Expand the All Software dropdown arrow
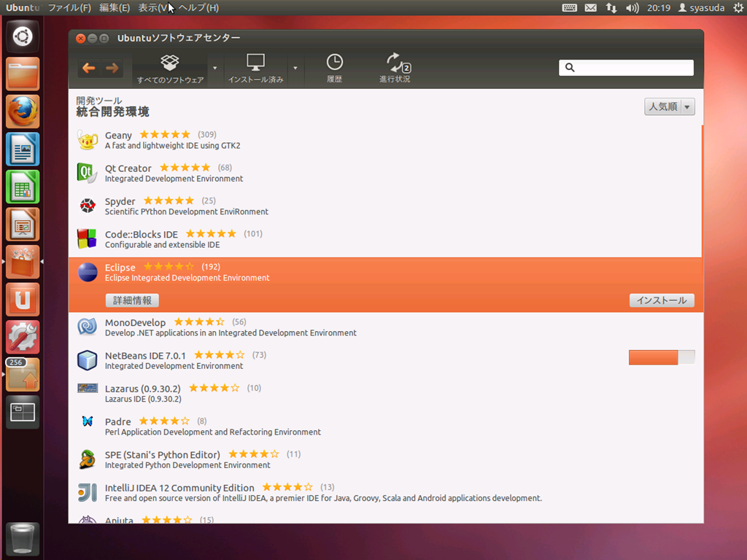Image resolution: width=747 pixels, height=560 pixels. (215, 69)
